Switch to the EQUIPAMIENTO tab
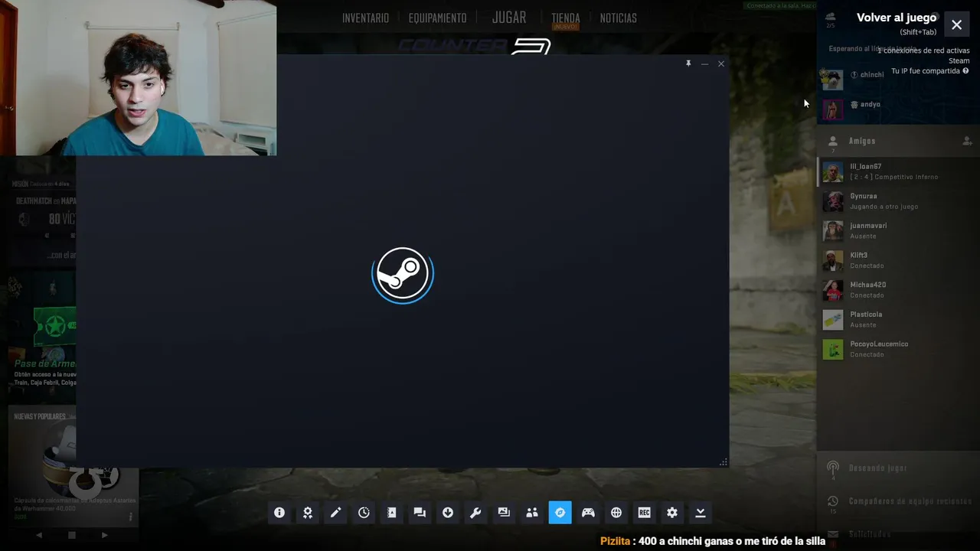This screenshot has height=551, width=980. point(437,18)
